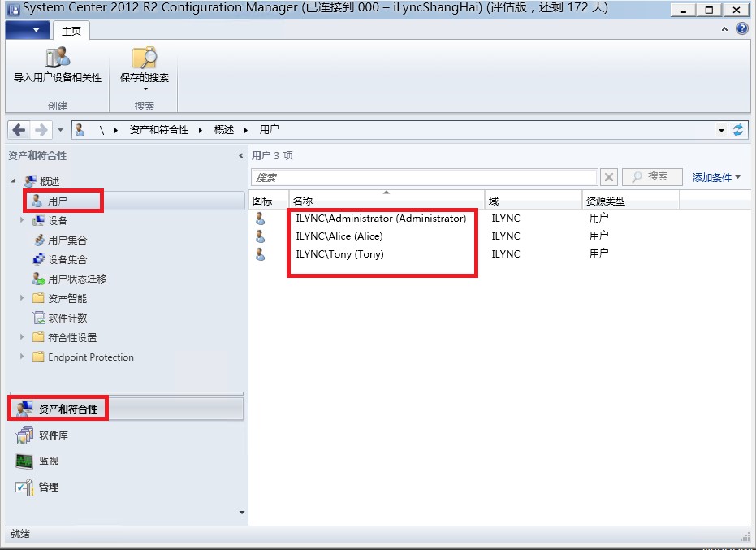Open the address bar dropdown arrow
This screenshot has height=550, width=756.
721,130
